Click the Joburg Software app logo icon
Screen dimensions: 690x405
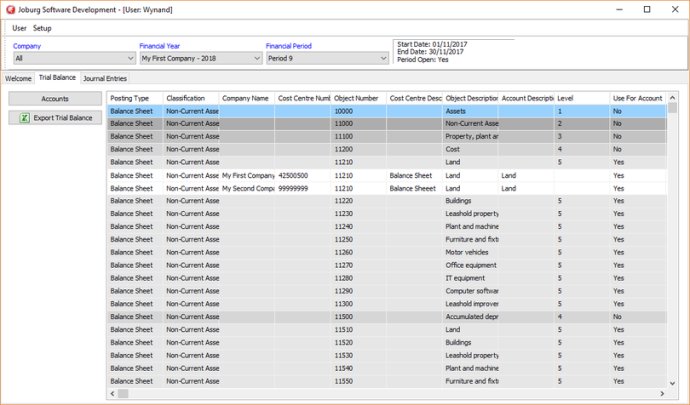click(10, 9)
